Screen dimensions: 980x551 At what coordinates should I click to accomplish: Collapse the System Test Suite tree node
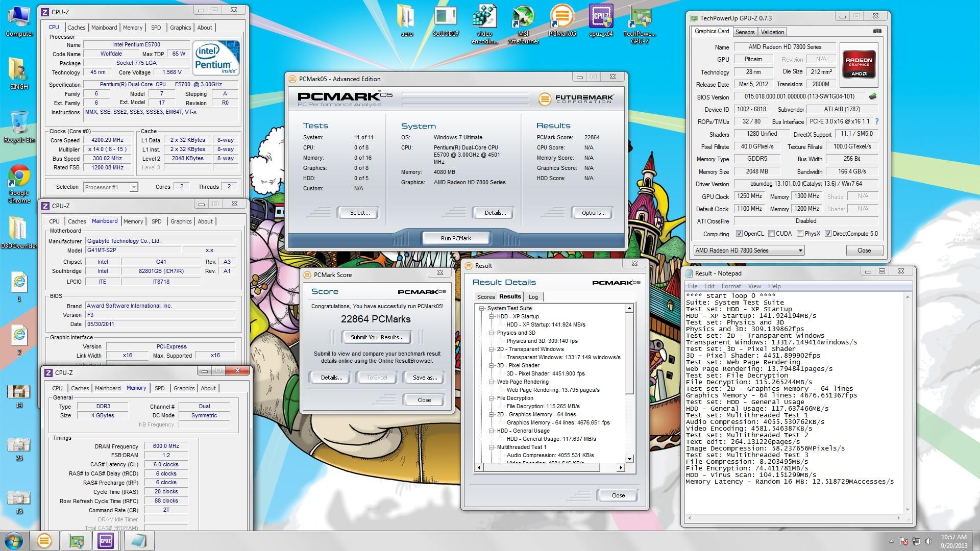click(x=481, y=308)
